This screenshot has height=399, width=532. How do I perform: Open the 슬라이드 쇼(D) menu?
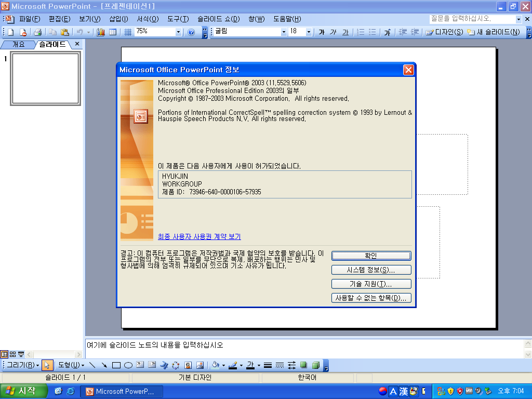pos(219,19)
